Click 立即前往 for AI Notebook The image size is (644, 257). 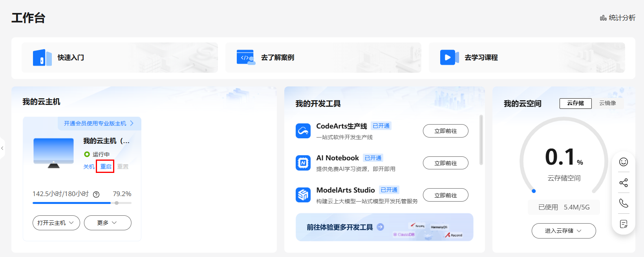coord(446,163)
